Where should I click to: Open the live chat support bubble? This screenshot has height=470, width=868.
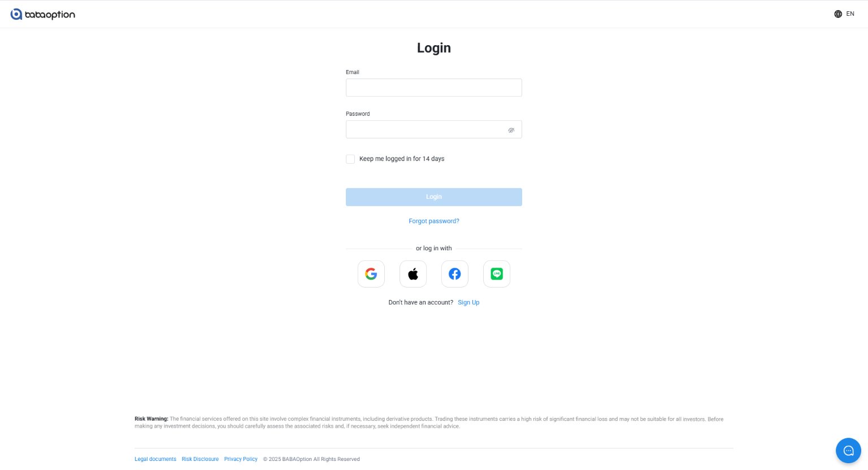click(x=848, y=450)
